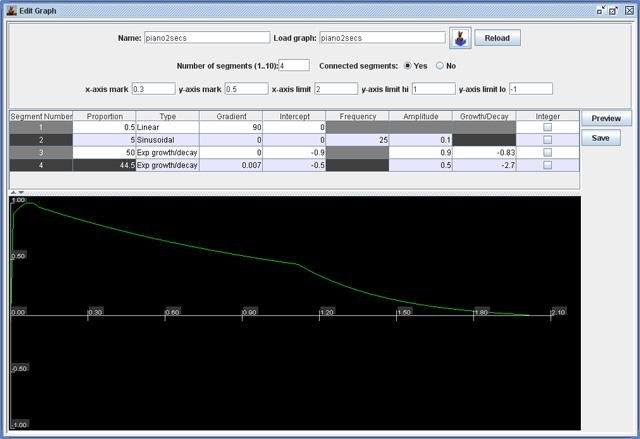The image size is (640, 439).
Task: Click the Intercept column header
Action: 294,116
